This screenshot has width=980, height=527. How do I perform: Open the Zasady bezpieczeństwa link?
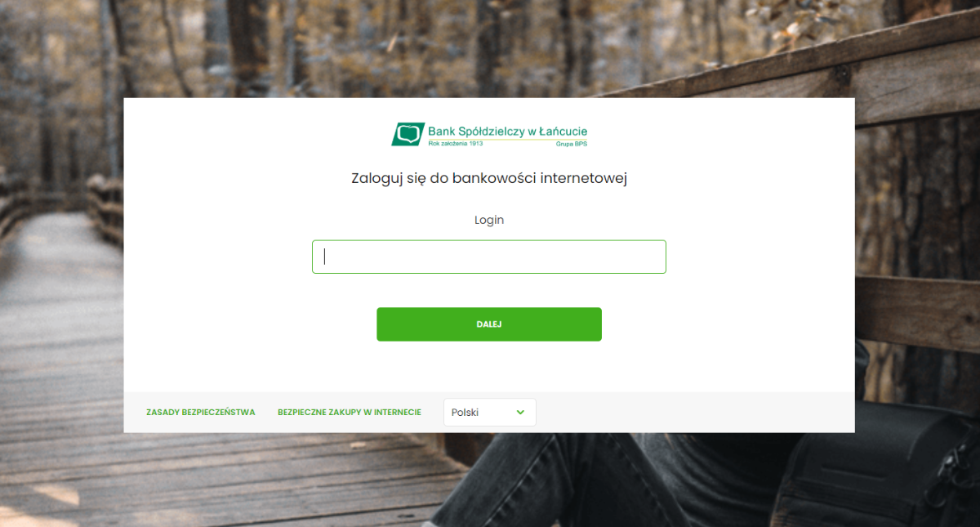tap(201, 413)
